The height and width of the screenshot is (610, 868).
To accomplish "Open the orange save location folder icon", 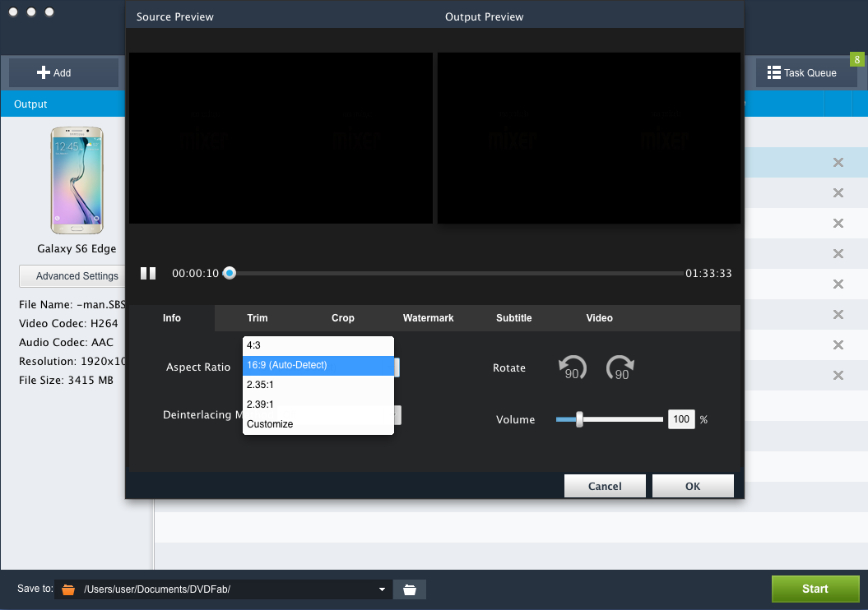I will click(68, 589).
